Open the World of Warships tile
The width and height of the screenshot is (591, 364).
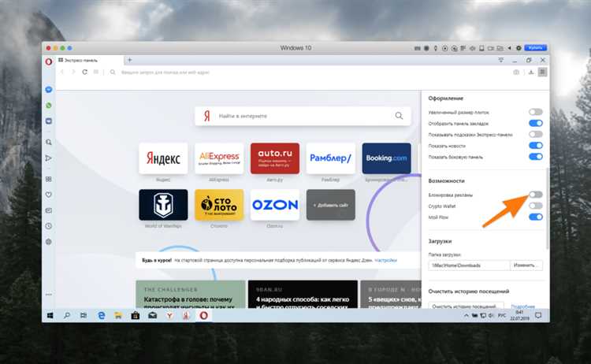point(163,205)
